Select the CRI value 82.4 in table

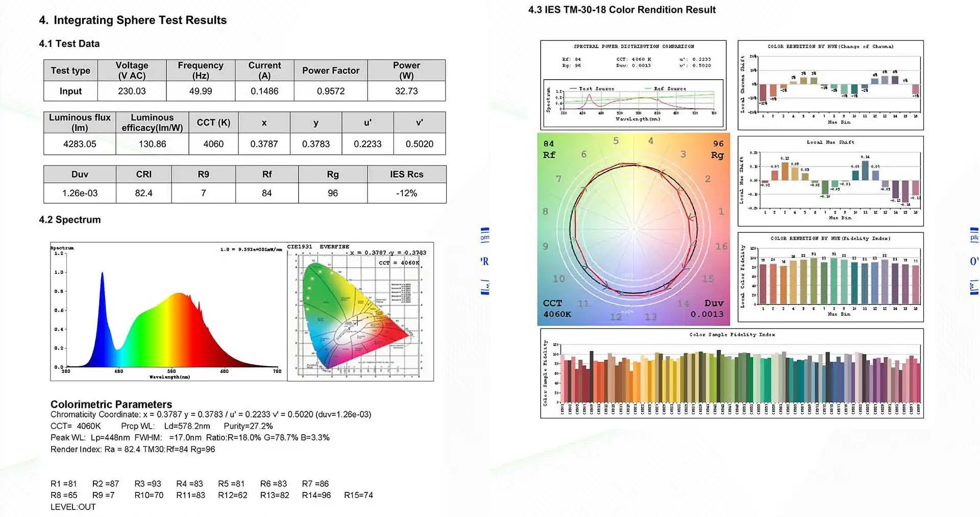143,193
